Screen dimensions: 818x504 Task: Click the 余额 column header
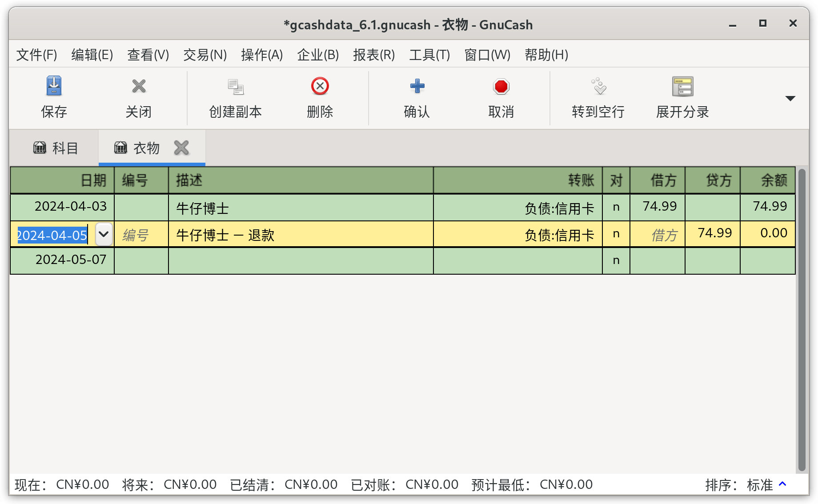coord(767,180)
